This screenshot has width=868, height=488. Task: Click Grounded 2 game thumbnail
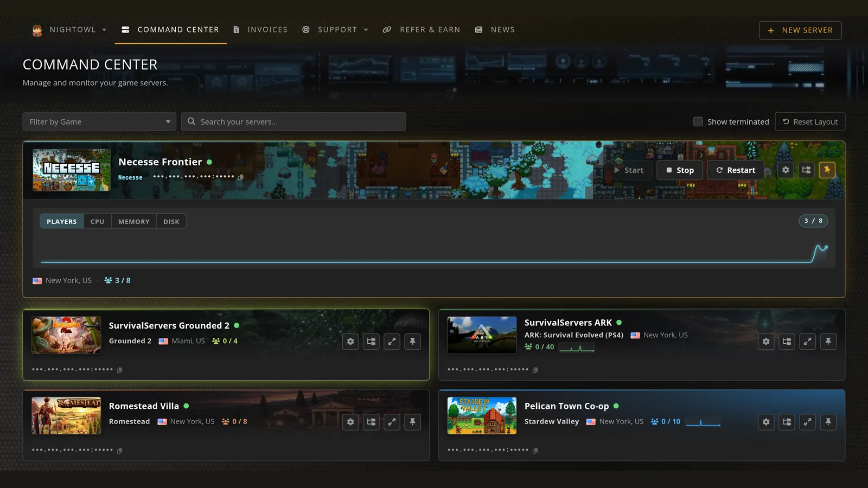click(x=66, y=335)
